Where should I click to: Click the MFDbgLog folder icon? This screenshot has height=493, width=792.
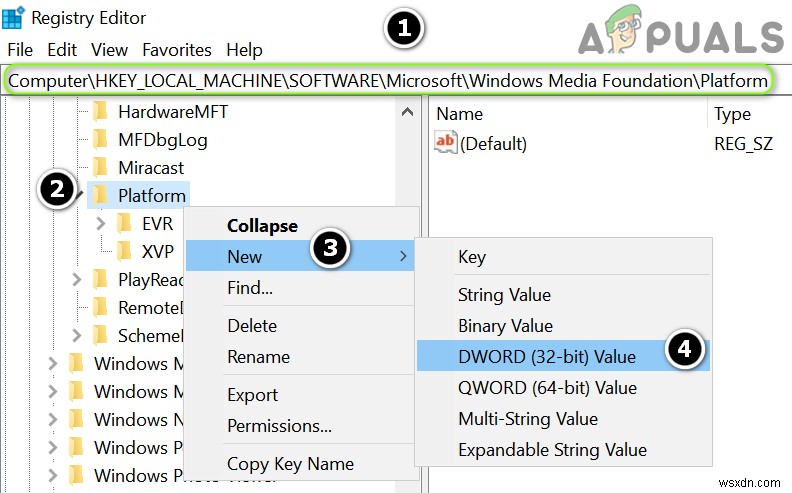(x=100, y=140)
